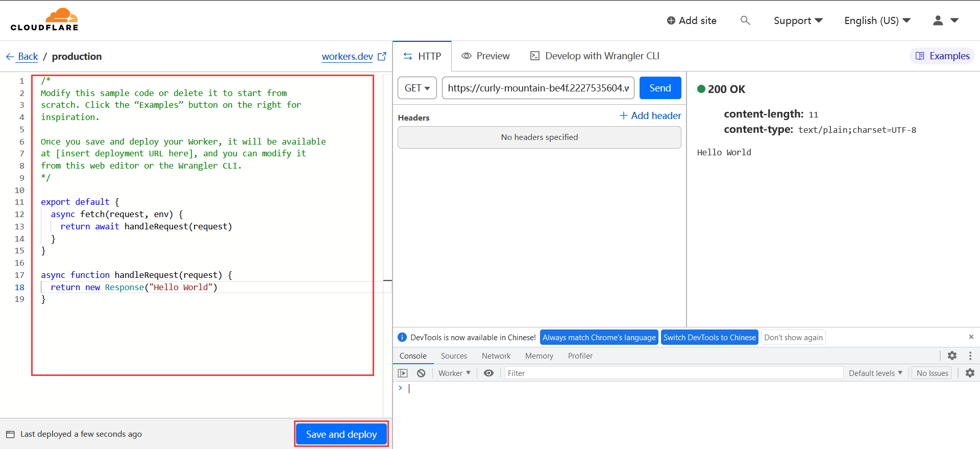980x449 pixels.
Task: Open console settings gear beside No Issues
Action: 970,373
